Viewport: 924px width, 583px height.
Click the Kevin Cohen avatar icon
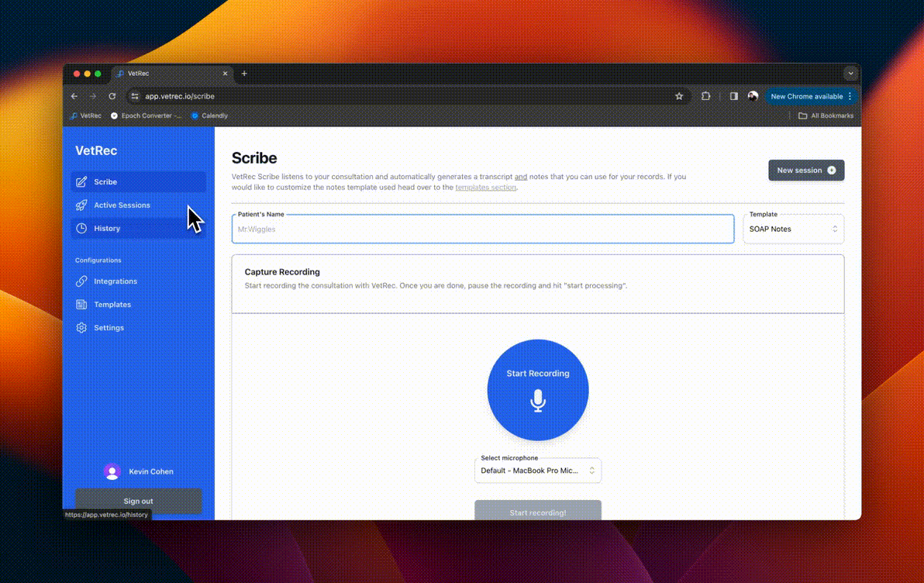pos(112,471)
